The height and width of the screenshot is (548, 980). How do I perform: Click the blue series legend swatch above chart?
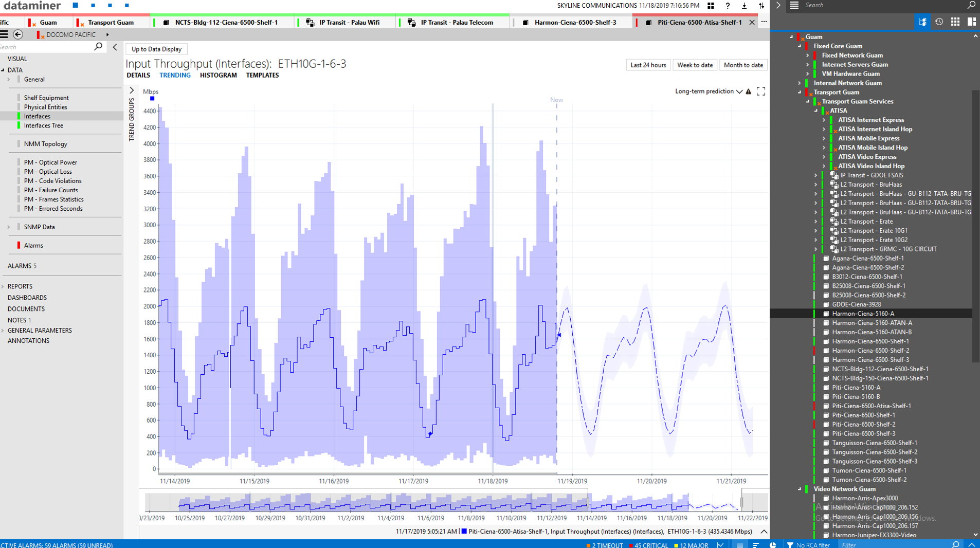tap(152, 99)
